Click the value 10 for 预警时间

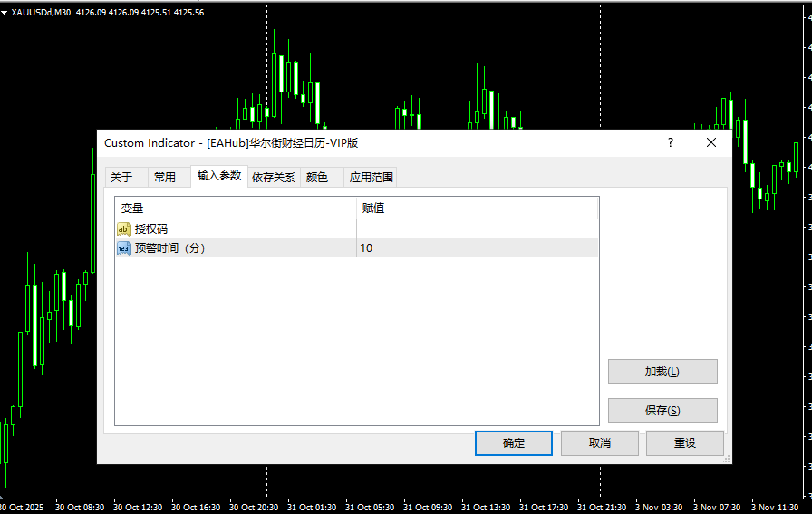(x=367, y=248)
